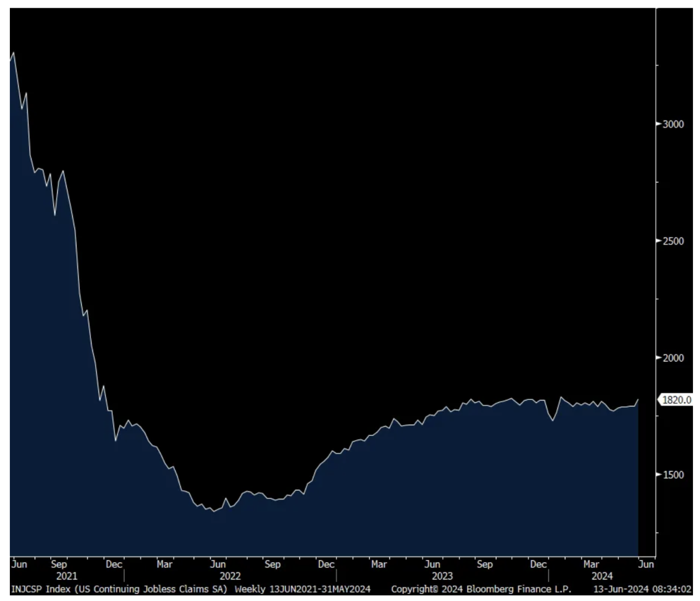Click the 2500 y-axis label
Image resolution: width=700 pixels, height=601 pixels.
[x=673, y=241]
